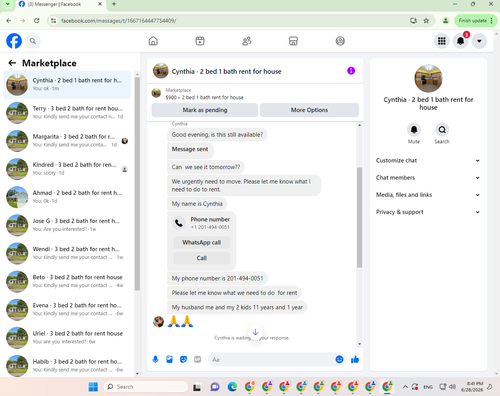Image resolution: width=500 pixels, height=396 pixels.
Task: Open emoji picker in message box
Action: tap(339, 359)
